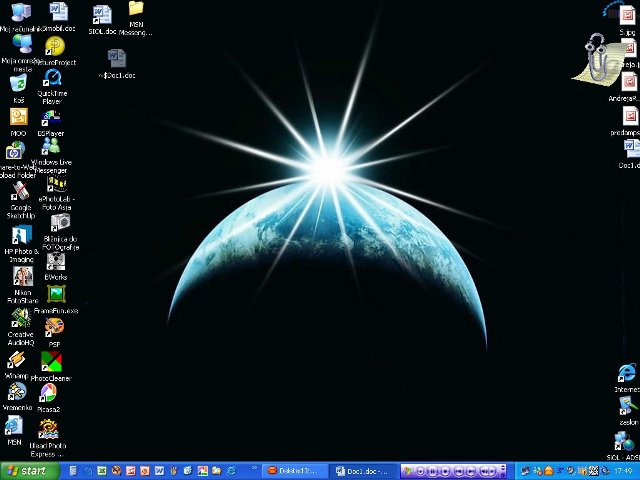
Task: Launch the PSP Paint Shop Pro shortcut
Action: (54, 327)
